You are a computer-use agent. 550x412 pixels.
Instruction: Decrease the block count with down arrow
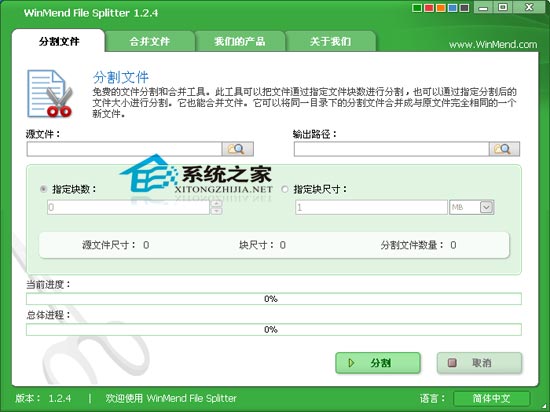pyautogui.click(x=216, y=211)
